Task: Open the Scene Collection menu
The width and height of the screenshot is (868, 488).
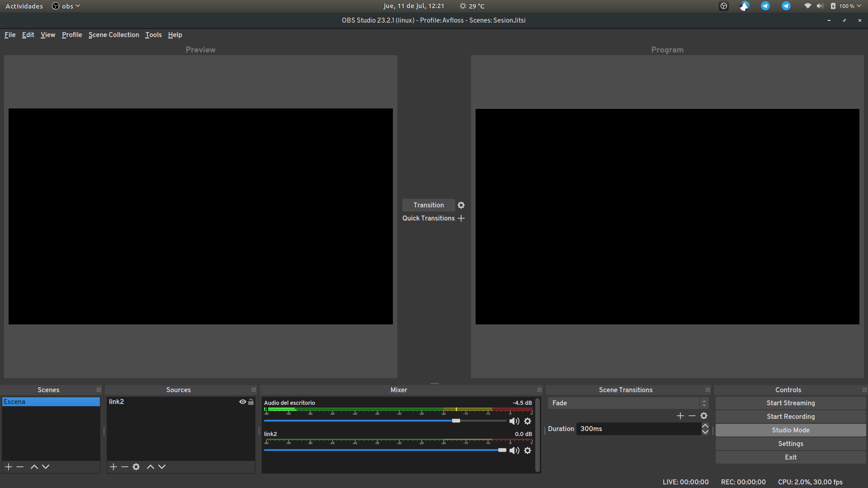Action: tap(113, 35)
